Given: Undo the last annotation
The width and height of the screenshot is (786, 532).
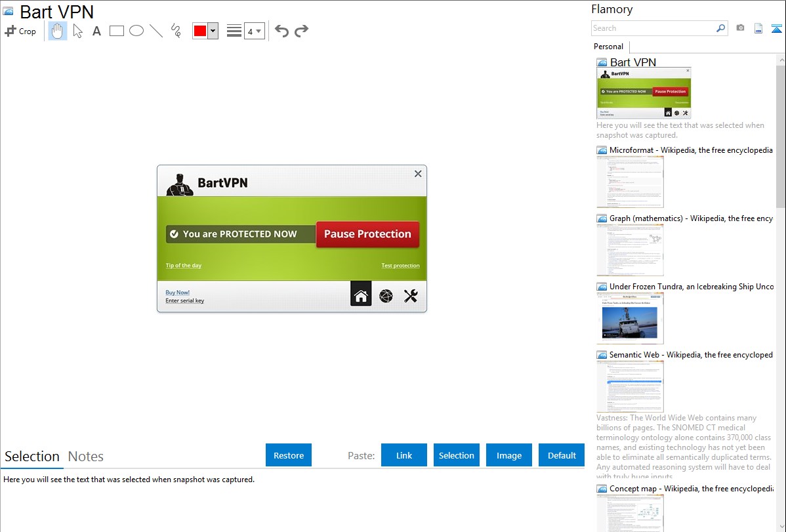Looking at the screenshot, I should [x=281, y=31].
